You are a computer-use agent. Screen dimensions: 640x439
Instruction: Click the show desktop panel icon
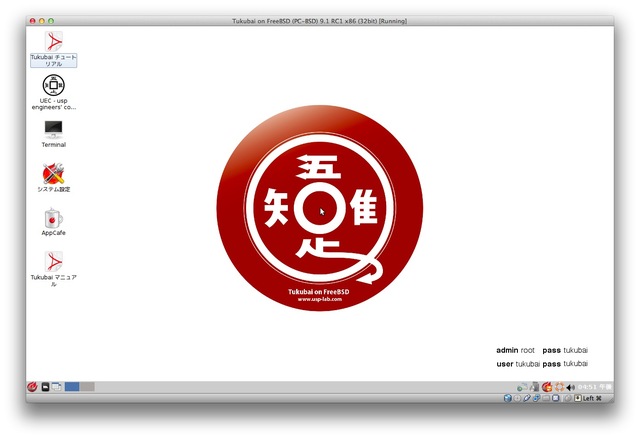point(57,386)
